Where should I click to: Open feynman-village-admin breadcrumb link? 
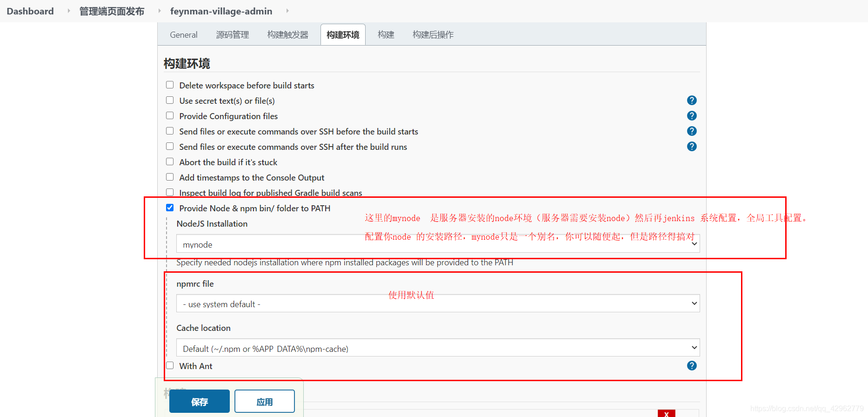tap(221, 11)
